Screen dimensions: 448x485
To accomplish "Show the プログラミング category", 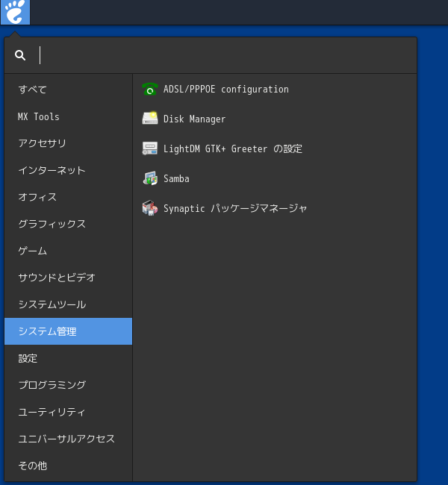I will [69, 385].
